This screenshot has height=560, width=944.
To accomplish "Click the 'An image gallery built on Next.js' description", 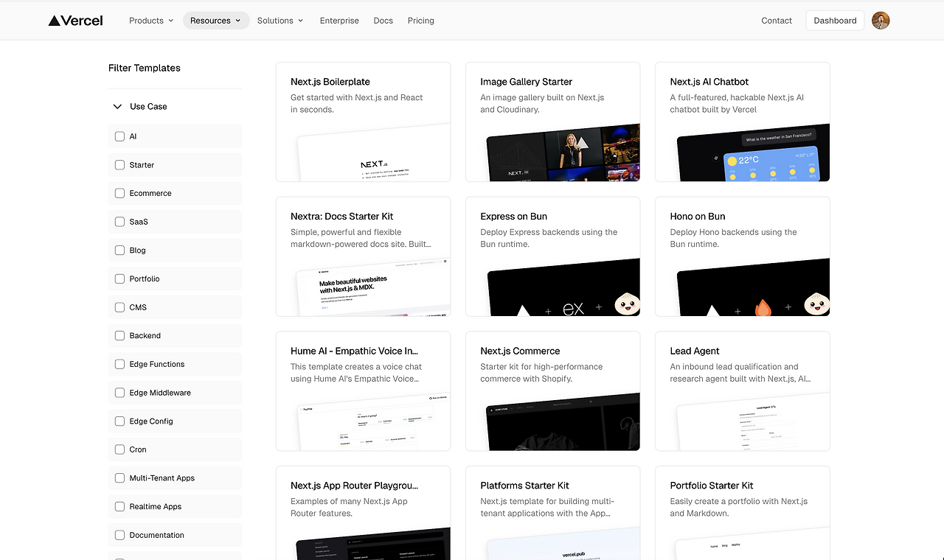I will (542, 103).
